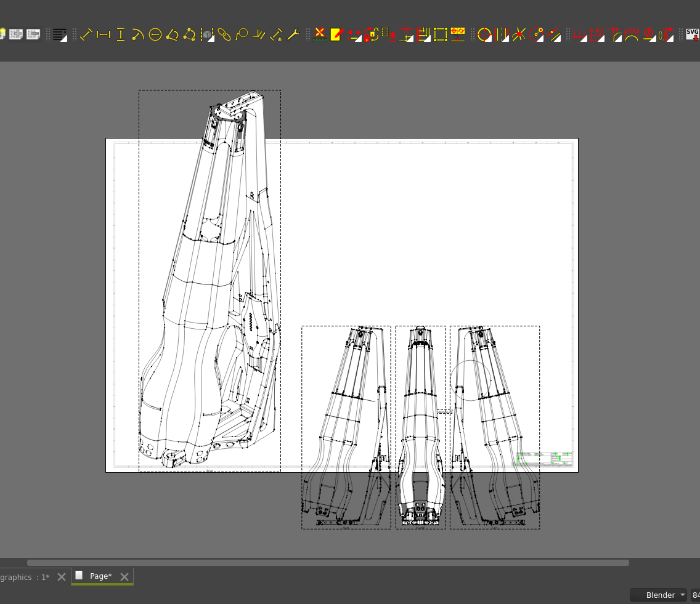The height and width of the screenshot is (604, 700).
Task: Select the Axonometric length dimension tool
Action: point(258,34)
